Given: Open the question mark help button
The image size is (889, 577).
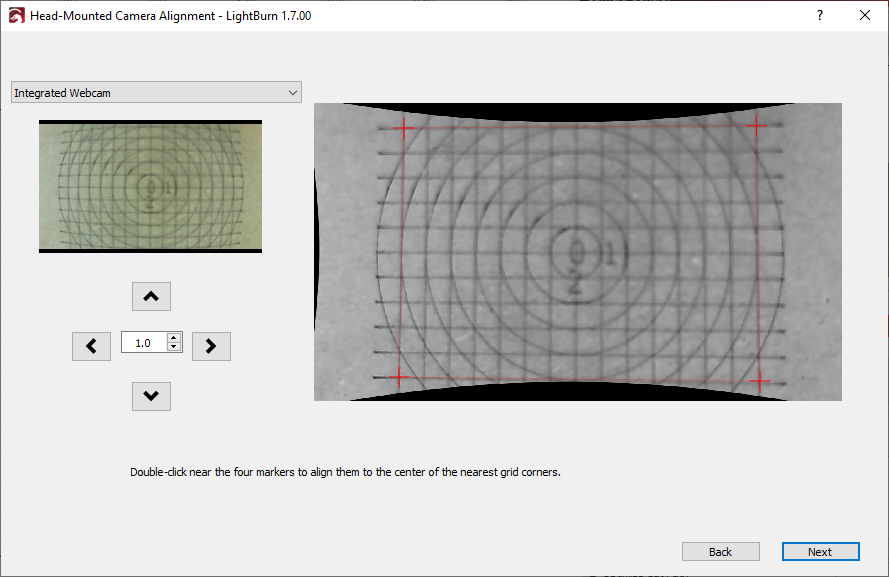Looking at the screenshot, I should [819, 15].
